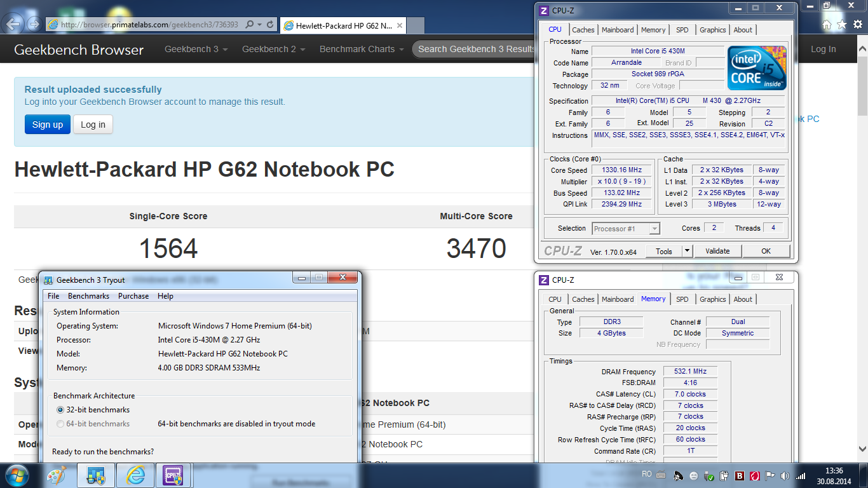Open the Windows Start menu

[17, 475]
